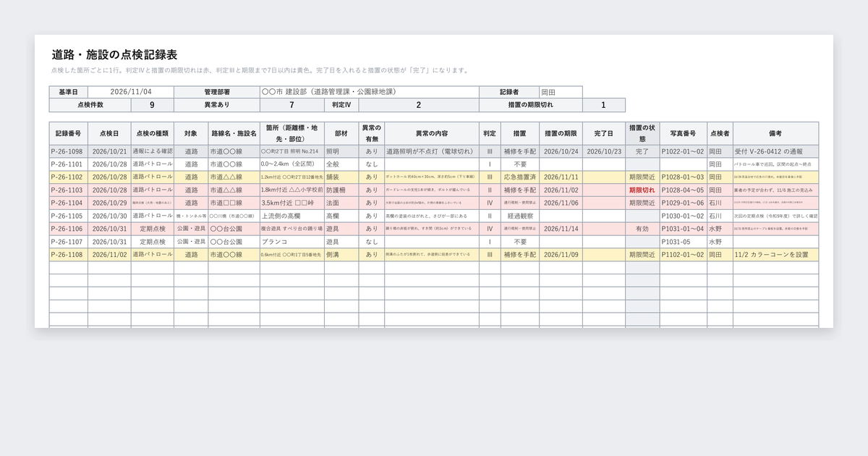This screenshot has height=456, width=868.
Task: Select the 異常あり count value 7
Action: 292,106
